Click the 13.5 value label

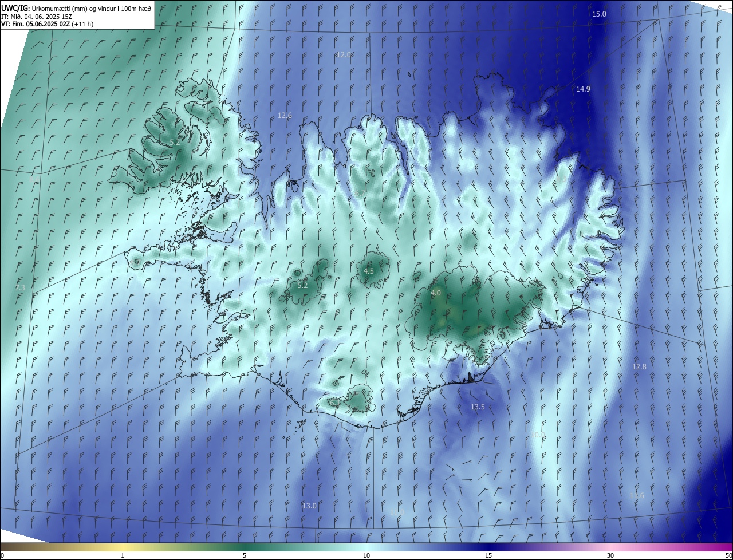coord(478,407)
